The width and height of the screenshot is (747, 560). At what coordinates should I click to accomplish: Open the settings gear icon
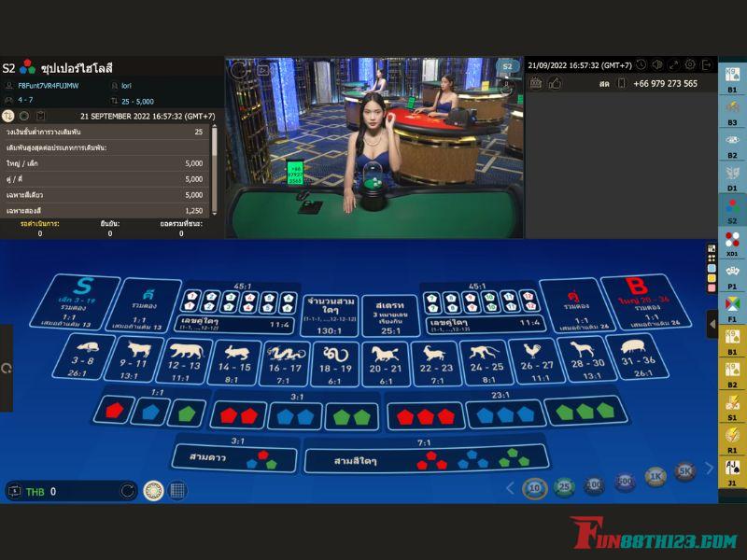[690, 64]
